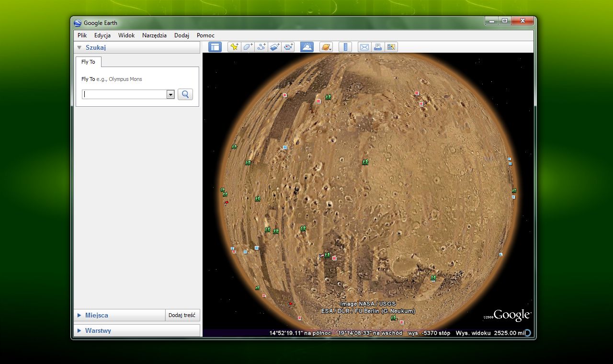The image size is (613, 364).
Task: Open the Narzędzia menu
Action: pyautogui.click(x=154, y=35)
